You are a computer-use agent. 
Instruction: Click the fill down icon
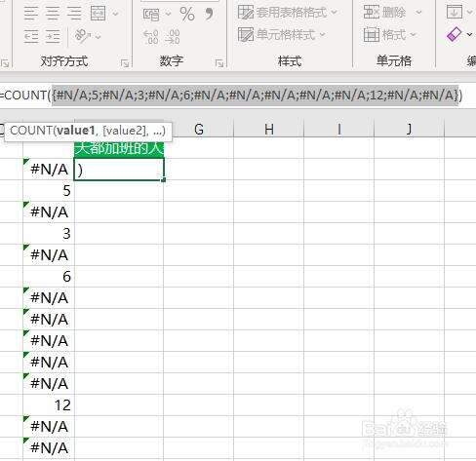pos(455,12)
